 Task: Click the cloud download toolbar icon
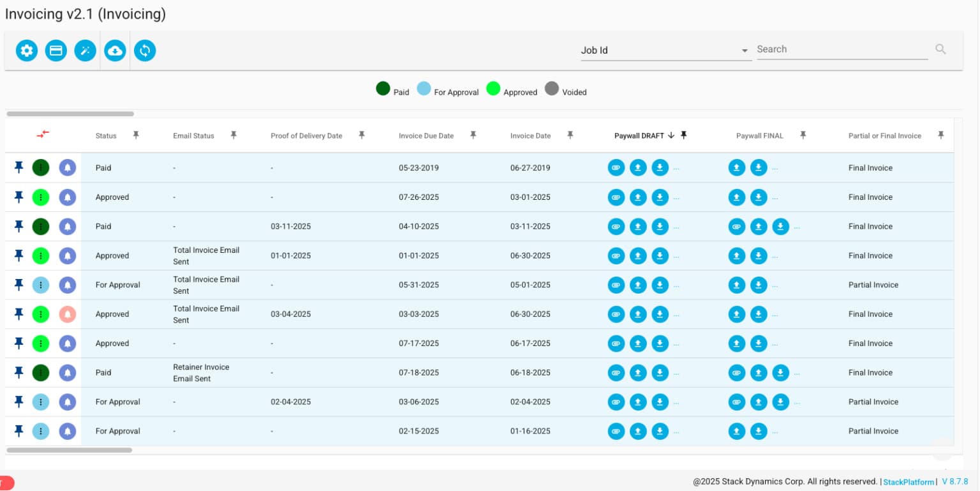(x=115, y=50)
